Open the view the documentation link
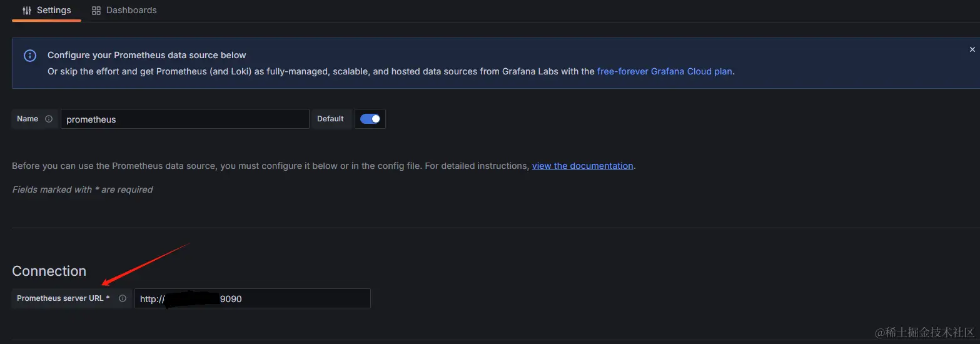Screen dimensions: 980x344 click(582, 166)
